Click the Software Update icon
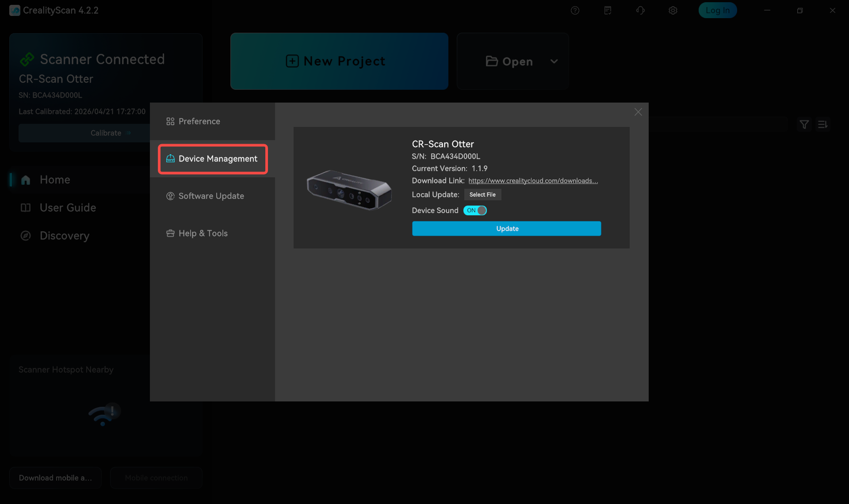 click(x=170, y=196)
